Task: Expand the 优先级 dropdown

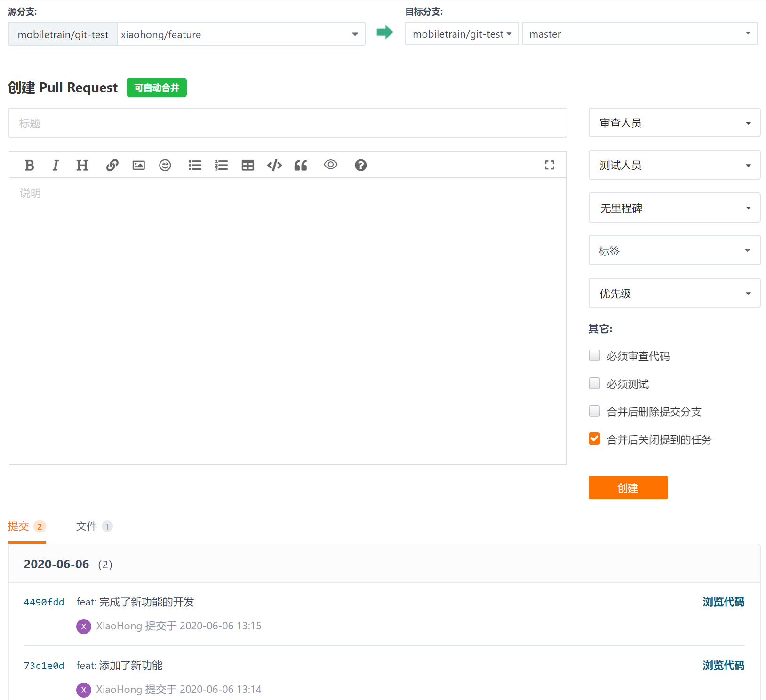Action: point(674,294)
